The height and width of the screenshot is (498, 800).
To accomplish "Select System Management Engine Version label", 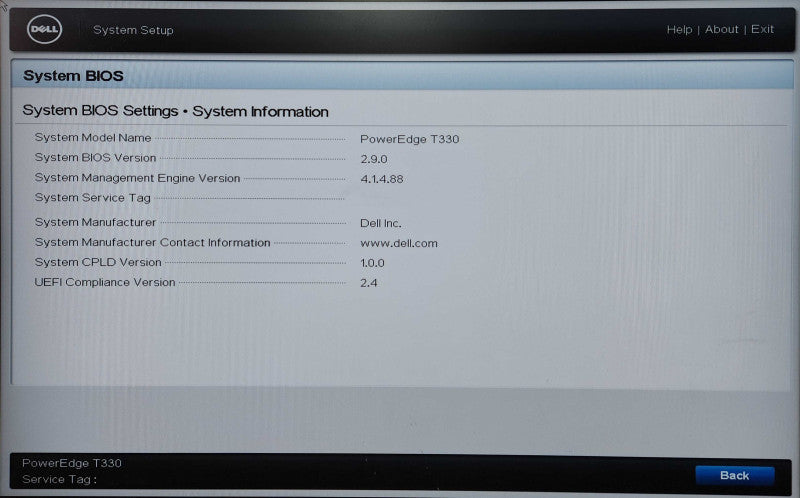I will (137, 178).
